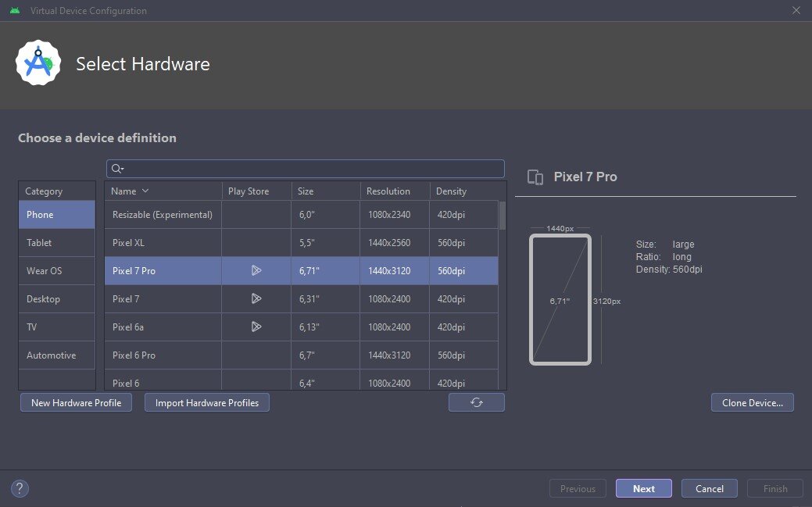Select the TV category
The image size is (812, 507).
[57, 327]
